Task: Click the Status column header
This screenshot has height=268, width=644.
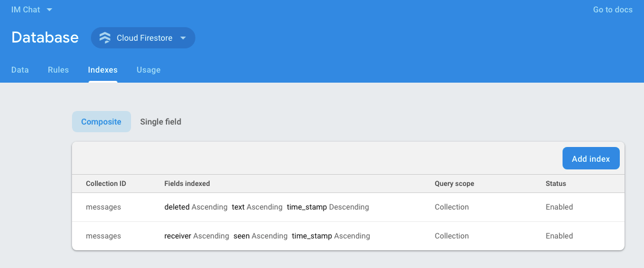Action: (555, 184)
